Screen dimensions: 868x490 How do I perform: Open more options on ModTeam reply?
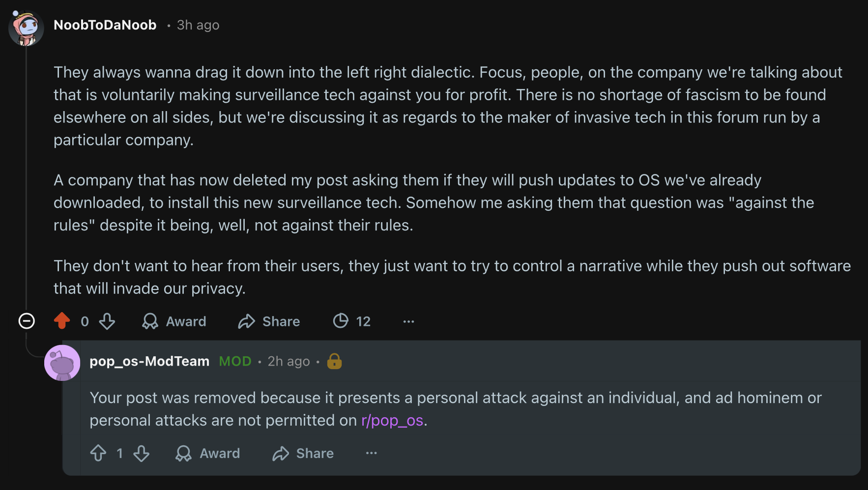[x=371, y=453]
